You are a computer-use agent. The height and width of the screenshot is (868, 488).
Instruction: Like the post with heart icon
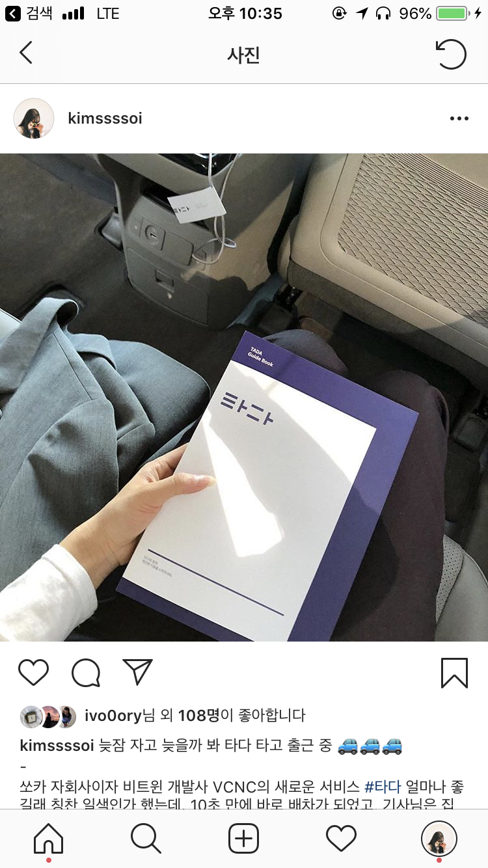point(34,673)
